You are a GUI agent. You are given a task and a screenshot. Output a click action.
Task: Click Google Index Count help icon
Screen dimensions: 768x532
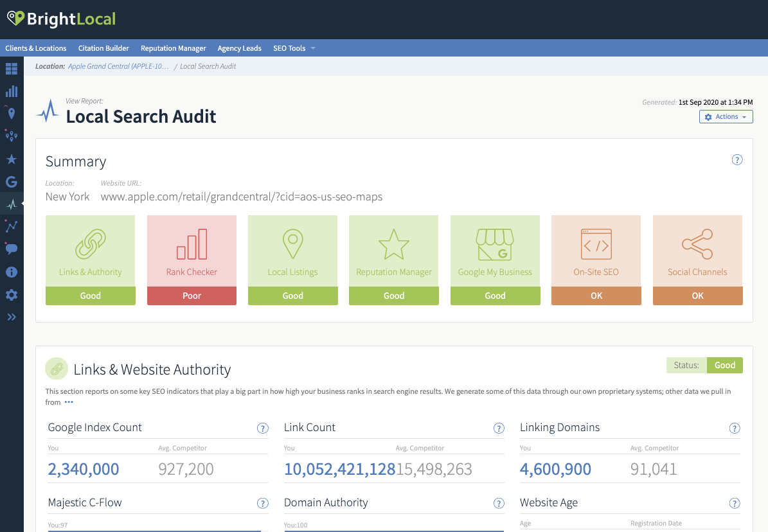coord(262,428)
